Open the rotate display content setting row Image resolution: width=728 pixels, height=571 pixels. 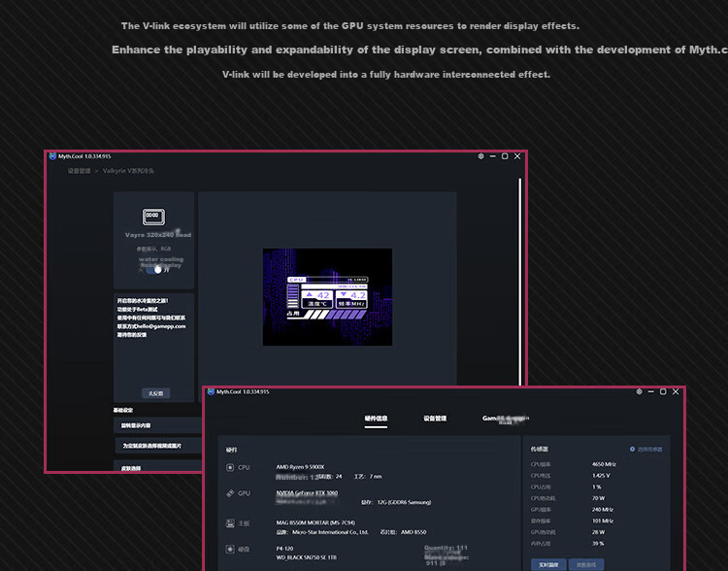tap(158, 425)
